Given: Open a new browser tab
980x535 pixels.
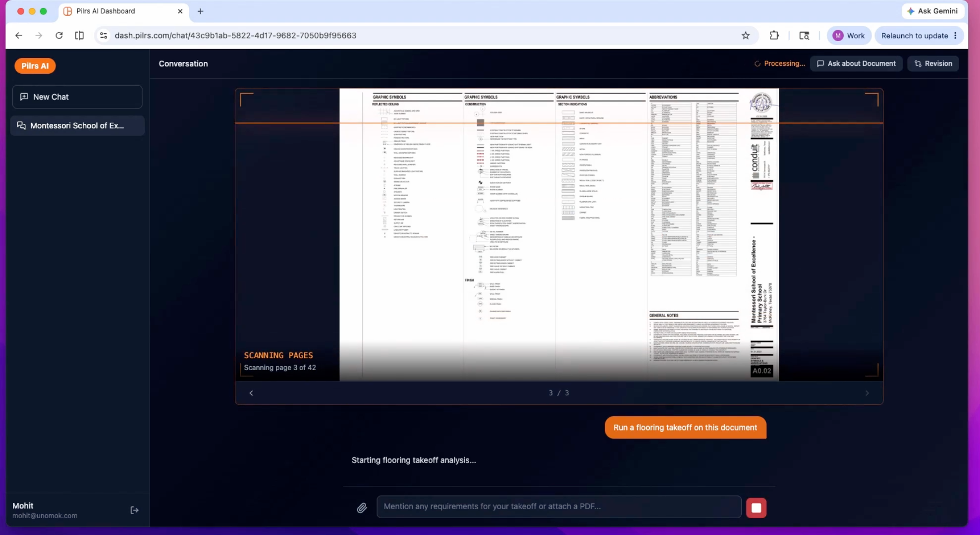Looking at the screenshot, I should pyautogui.click(x=200, y=11).
